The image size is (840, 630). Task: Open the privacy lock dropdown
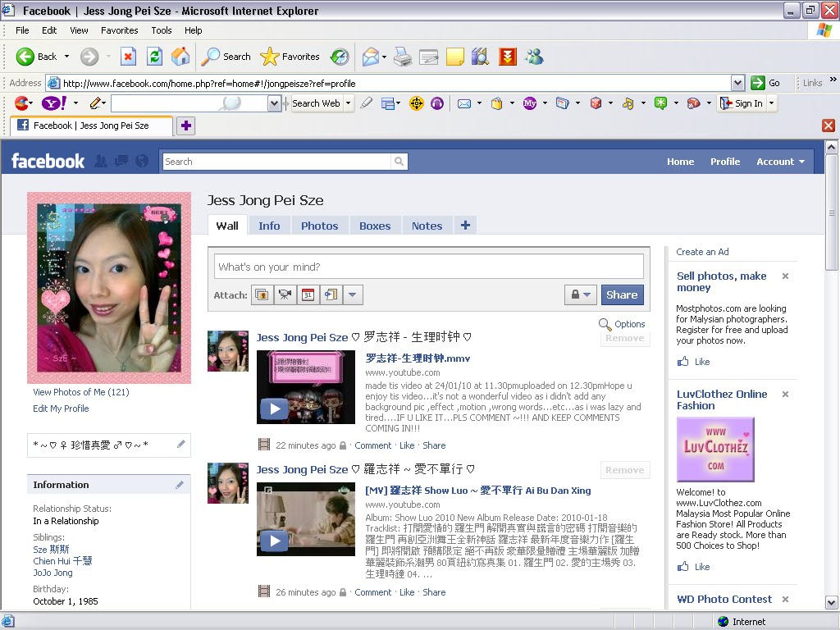tap(581, 294)
